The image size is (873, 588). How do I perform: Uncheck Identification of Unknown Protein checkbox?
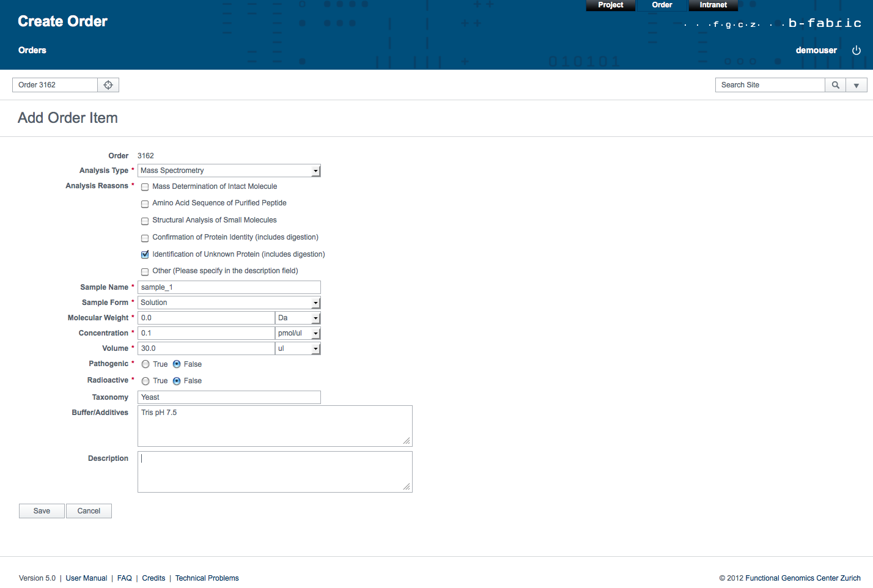point(145,255)
